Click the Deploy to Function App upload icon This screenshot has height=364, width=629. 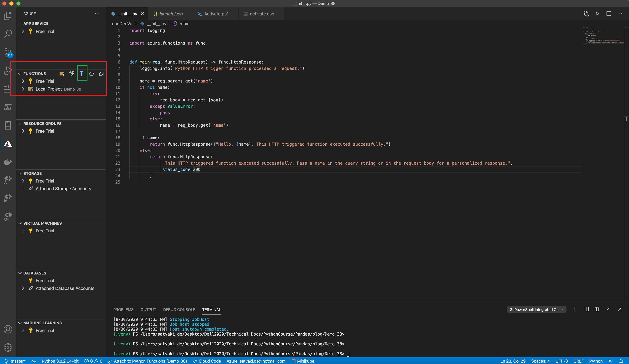(x=81, y=74)
